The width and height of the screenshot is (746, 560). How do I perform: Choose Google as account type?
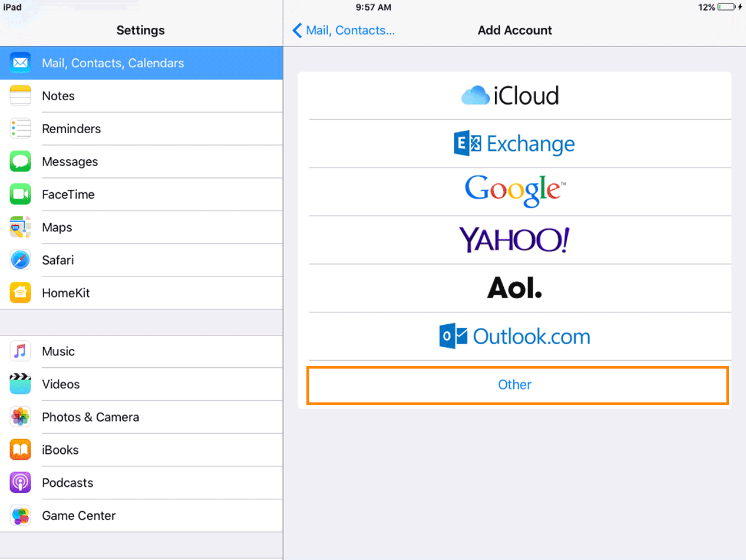pos(514,192)
